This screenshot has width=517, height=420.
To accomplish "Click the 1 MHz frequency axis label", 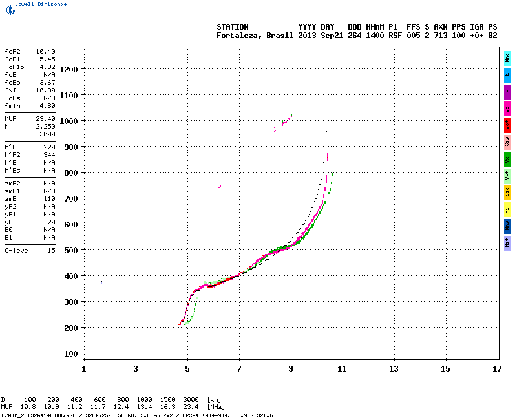I will [84, 369].
